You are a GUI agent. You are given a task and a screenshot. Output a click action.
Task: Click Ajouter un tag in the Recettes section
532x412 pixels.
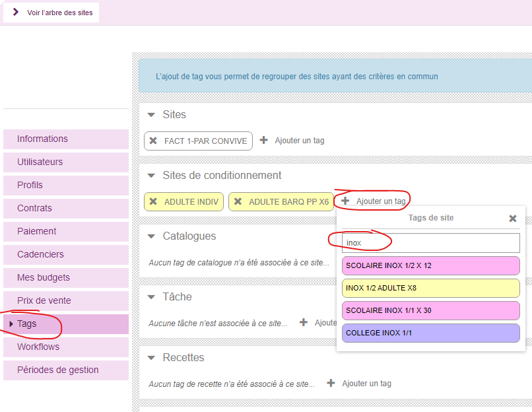pyautogui.click(x=366, y=384)
